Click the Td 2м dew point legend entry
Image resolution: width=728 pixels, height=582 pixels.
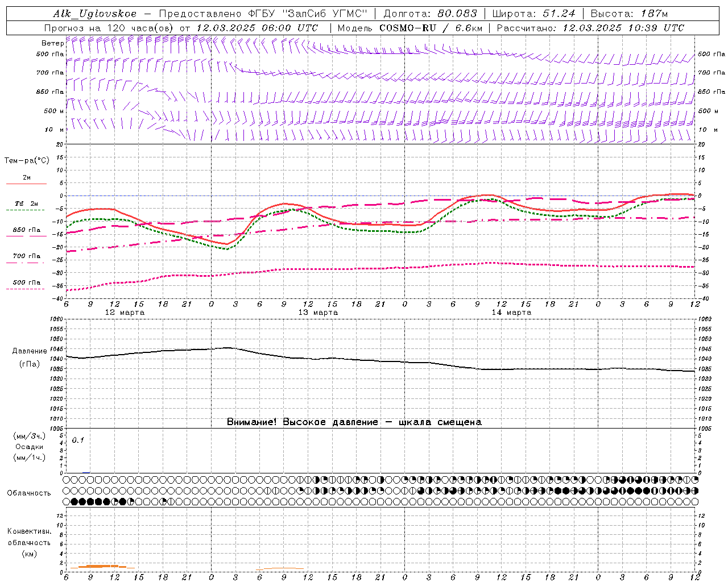coord(27,203)
